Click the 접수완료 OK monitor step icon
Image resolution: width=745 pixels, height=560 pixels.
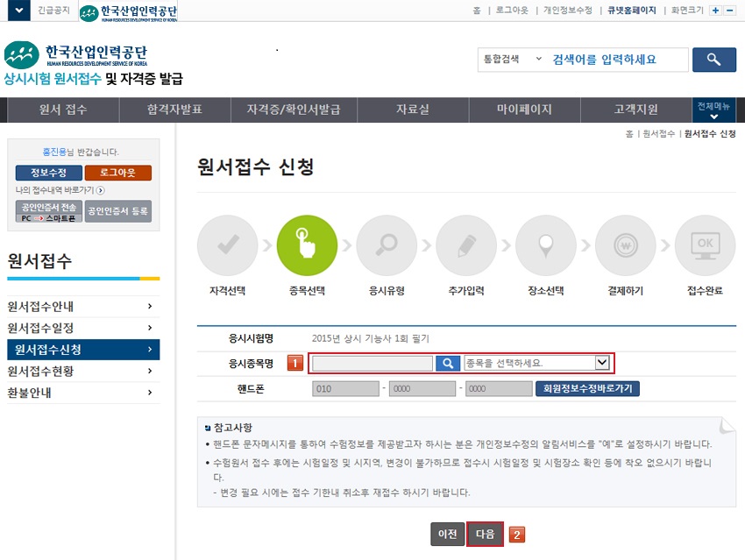point(705,246)
